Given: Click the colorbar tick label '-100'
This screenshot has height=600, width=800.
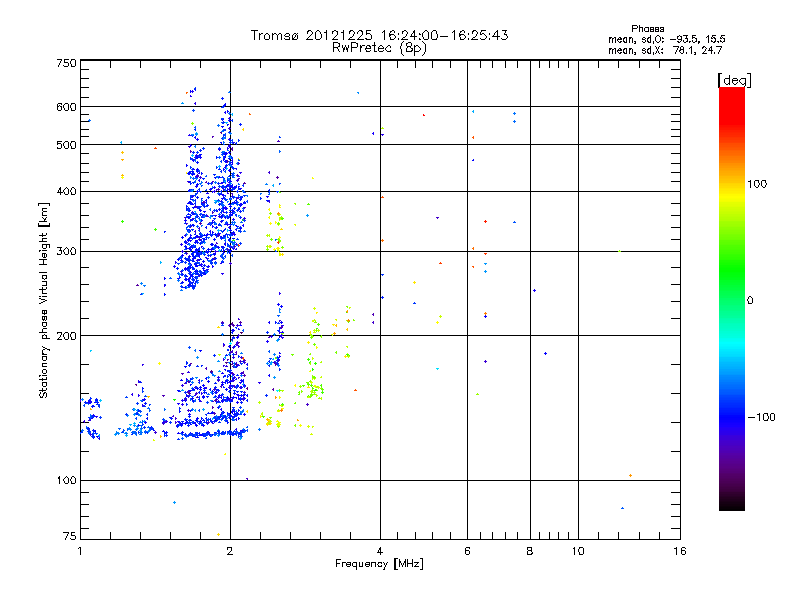Looking at the screenshot, I should [761, 417].
